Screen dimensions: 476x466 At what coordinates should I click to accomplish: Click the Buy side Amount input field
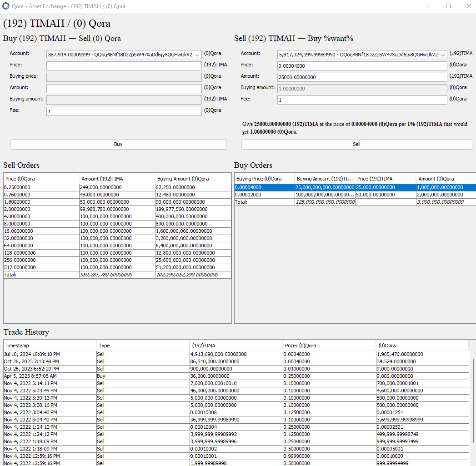pos(124,89)
